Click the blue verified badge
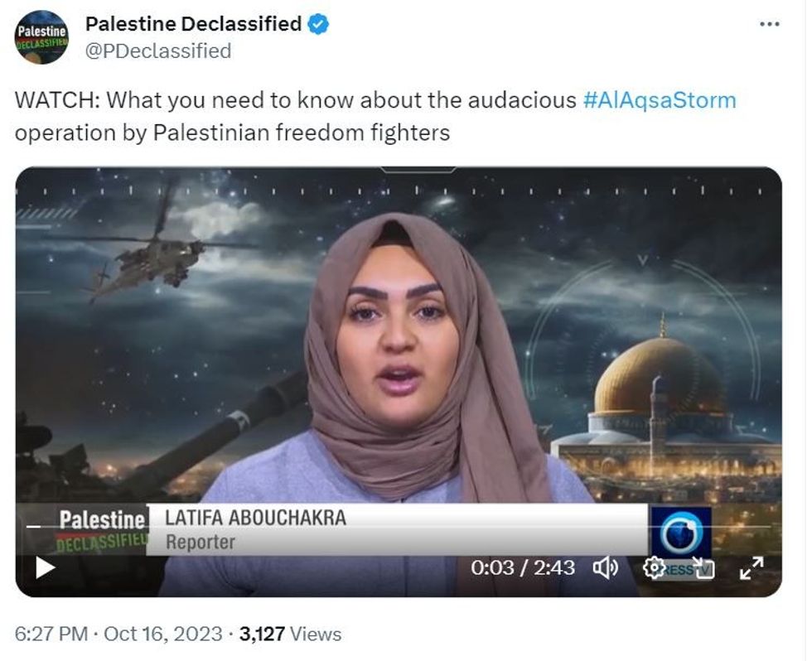The height and width of the screenshot is (661, 812). 318,24
